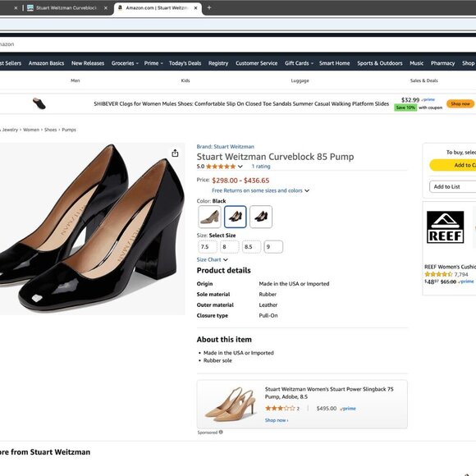The image size is (476, 476).
Task: Click the Sponsored info icon
Action: click(x=221, y=432)
